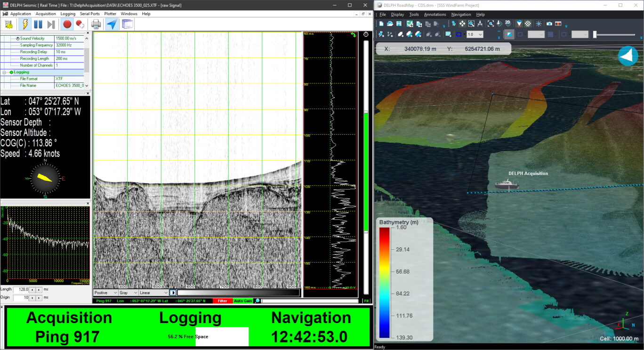The image size is (644, 350).
Task: Select the four-arrow pan tool in RoadMap
Action: tap(462, 24)
